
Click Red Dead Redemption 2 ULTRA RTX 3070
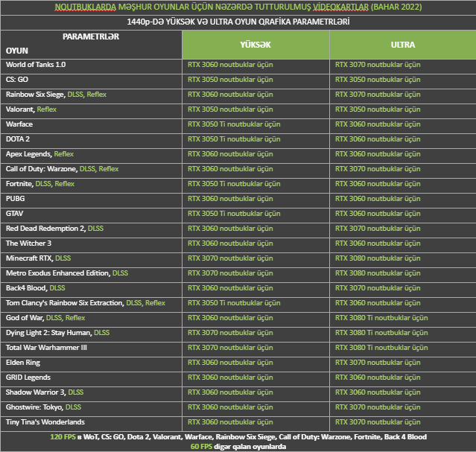point(403,230)
